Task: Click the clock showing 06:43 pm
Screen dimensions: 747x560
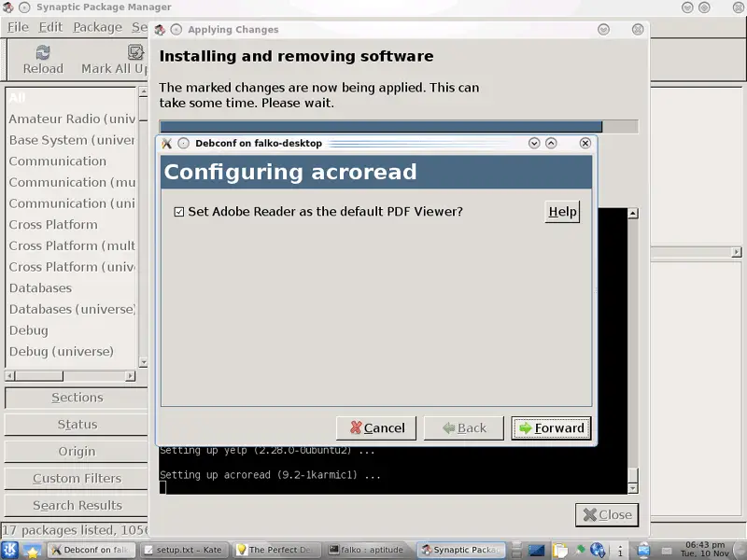Action: pos(705,549)
